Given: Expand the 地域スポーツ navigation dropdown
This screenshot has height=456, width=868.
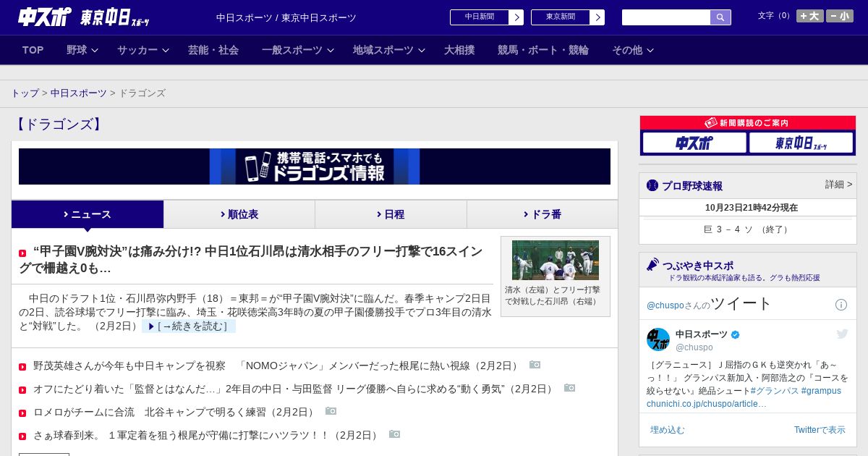Looking at the screenshot, I should [x=389, y=50].
